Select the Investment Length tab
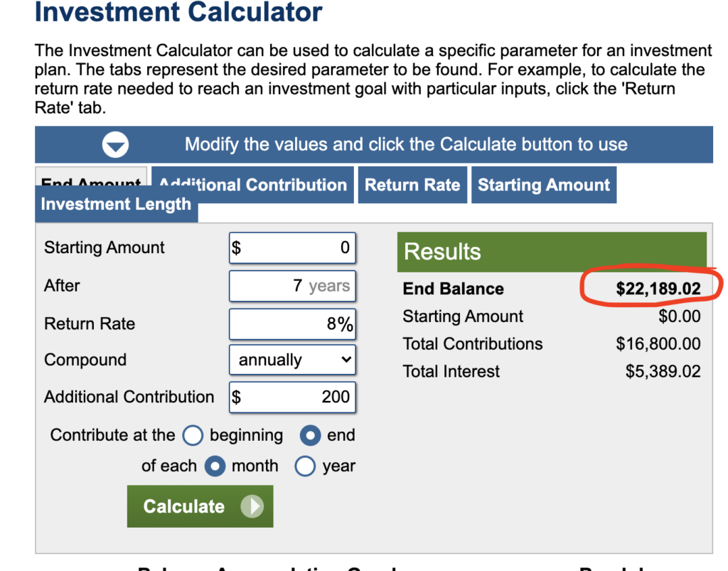The image size is (728, 571). tap(116, 205)
